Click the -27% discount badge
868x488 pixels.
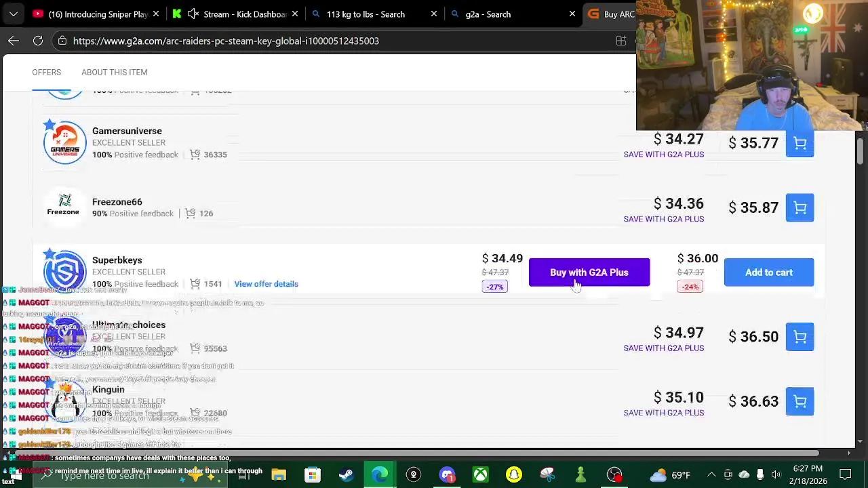pos(495,287)
